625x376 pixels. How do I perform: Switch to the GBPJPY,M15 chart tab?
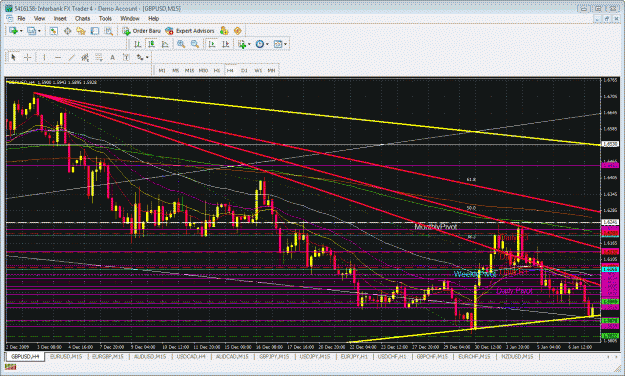pyautogui.click(x=274, y=356)
